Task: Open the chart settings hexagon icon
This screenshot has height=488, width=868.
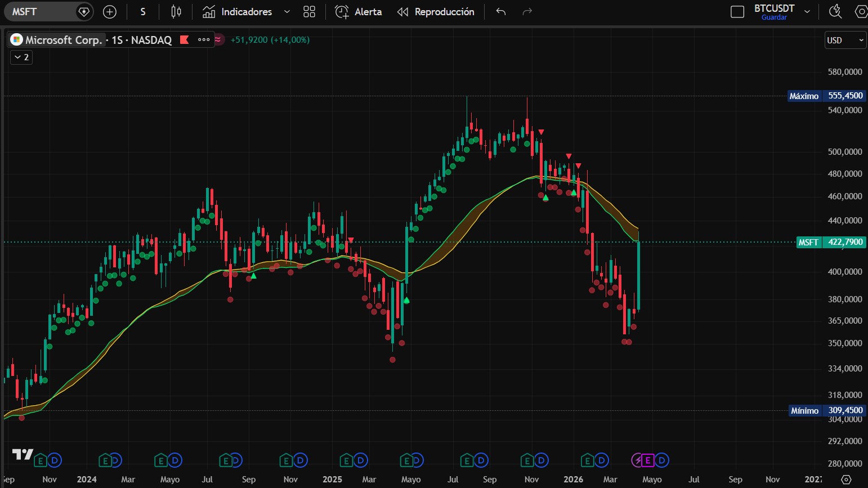Action: tap(861, 12)
